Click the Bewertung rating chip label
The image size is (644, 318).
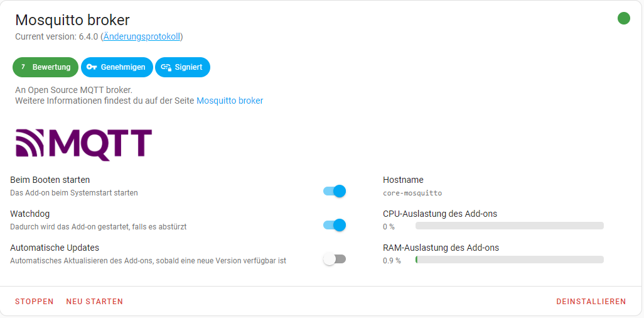[x=51, y=67]
